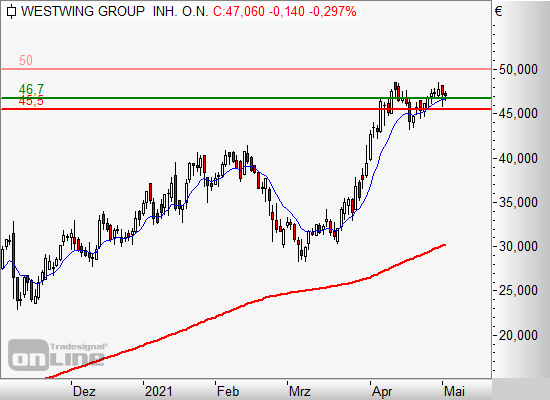Select the pink horizontal line at 50
Image resolution: width=550 pixels, height=400 pixels.
pyautogui.click(x=246, y=69)
